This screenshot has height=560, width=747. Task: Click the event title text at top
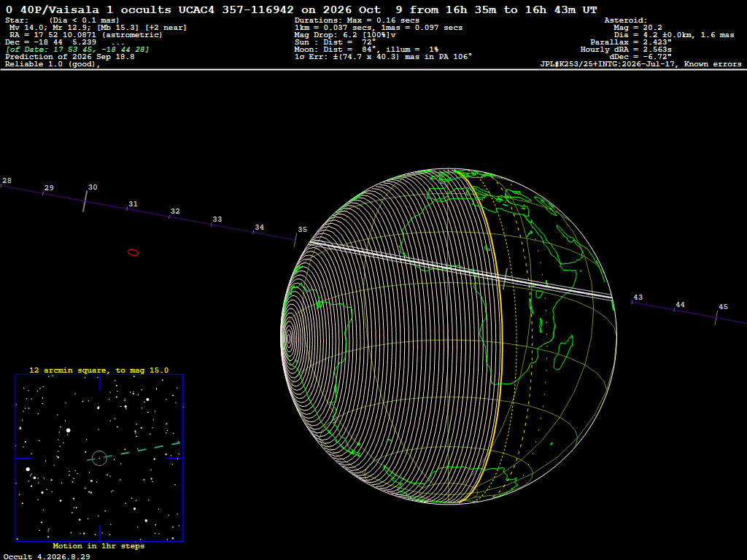click(x=301, y=9)
